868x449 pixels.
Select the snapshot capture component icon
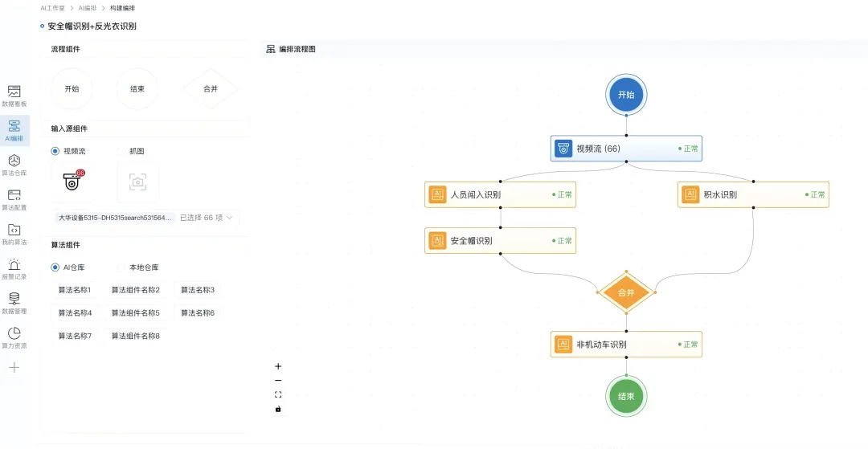click(138, 182)
